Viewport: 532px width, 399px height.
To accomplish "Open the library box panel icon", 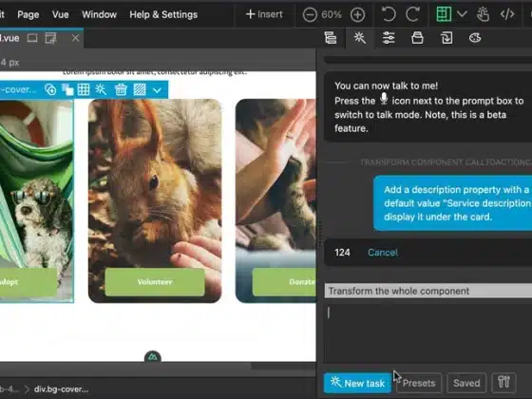I will 417,38.
